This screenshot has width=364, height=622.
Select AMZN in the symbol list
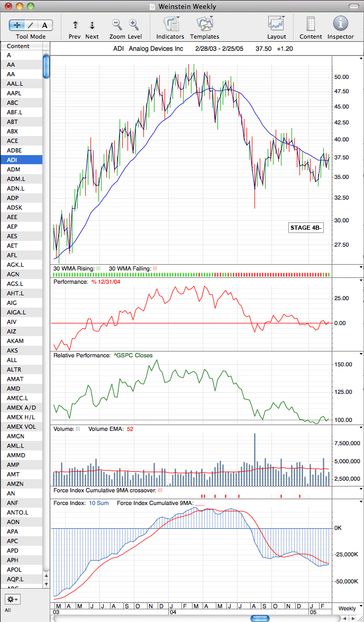pyautogui.click(x=21, y=484)
